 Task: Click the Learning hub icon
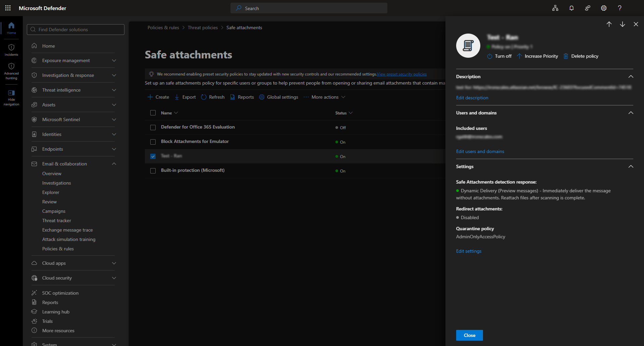point(34,312)
